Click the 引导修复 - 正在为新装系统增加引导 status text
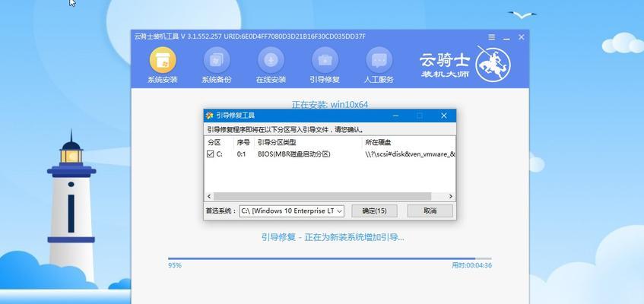Screen dimensions: 644x304 (x=333, y=237)
